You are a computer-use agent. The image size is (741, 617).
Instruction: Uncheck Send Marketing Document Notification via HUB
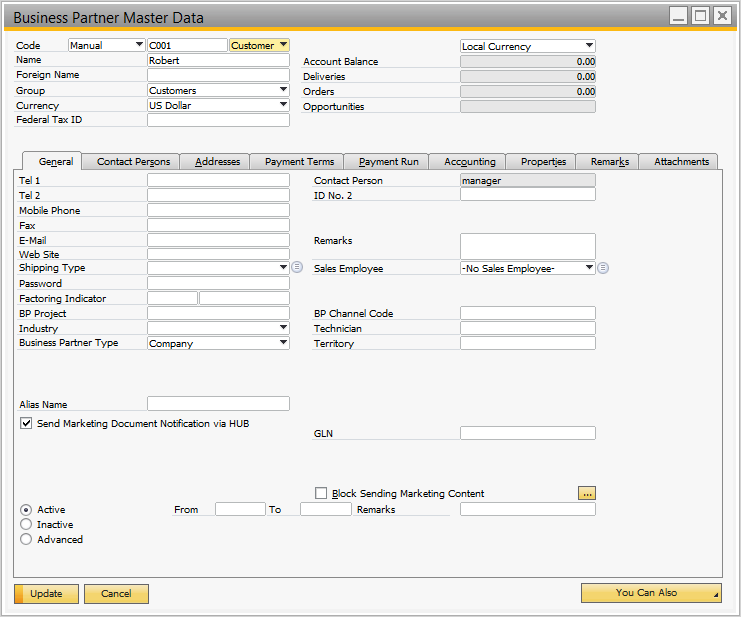(x=26, y=424)
